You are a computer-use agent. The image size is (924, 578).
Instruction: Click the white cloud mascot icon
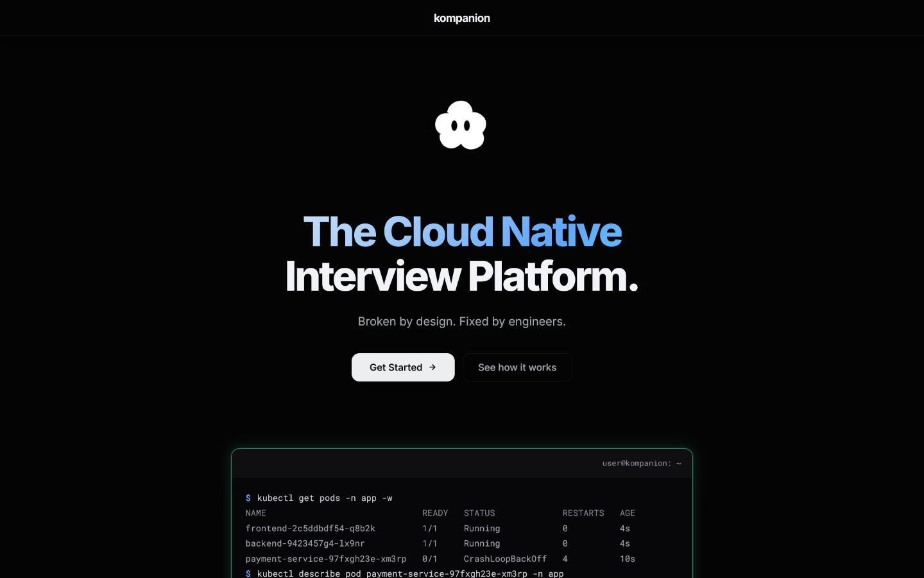point(461,125)
